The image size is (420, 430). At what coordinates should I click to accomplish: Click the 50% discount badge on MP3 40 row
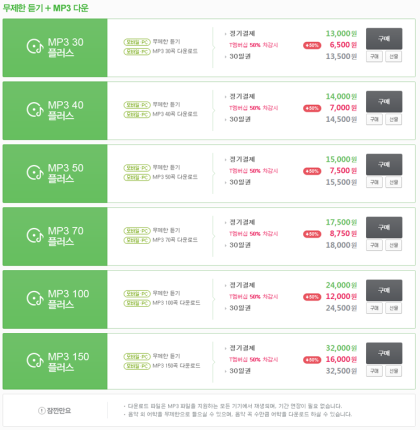(312, 108)
